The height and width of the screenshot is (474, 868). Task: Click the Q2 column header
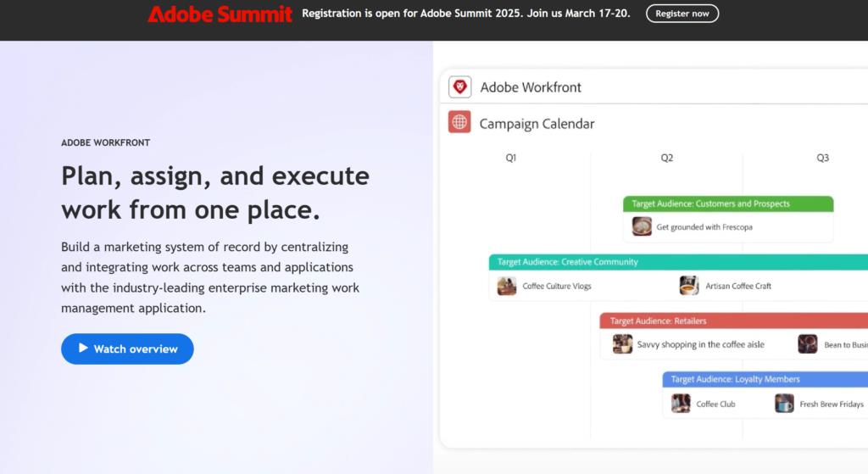tap(666, 158)
